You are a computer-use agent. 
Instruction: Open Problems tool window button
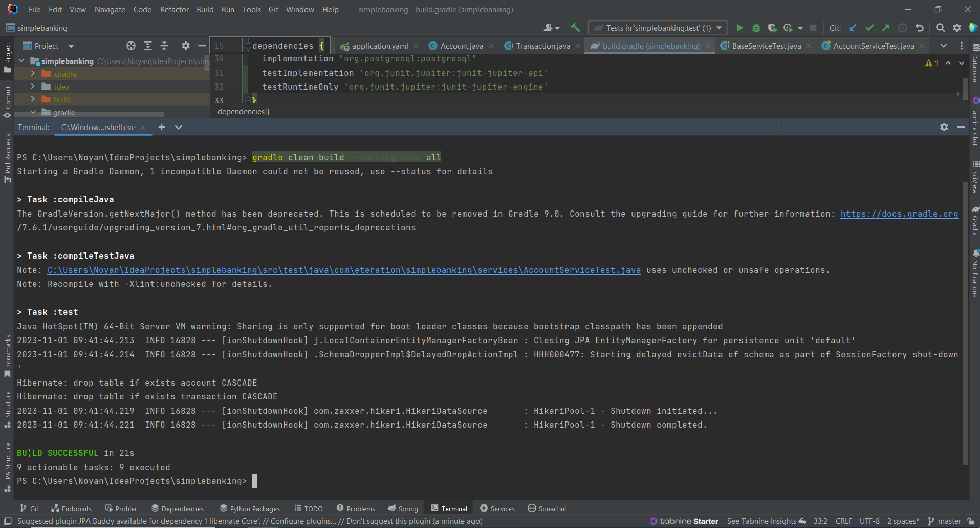[x=356, y=509]
